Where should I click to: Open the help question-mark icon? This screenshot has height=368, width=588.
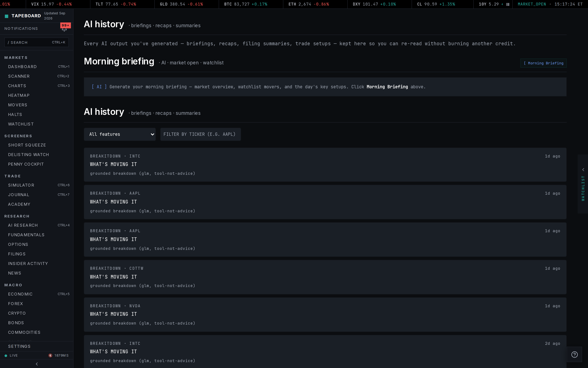pos(574,354)
